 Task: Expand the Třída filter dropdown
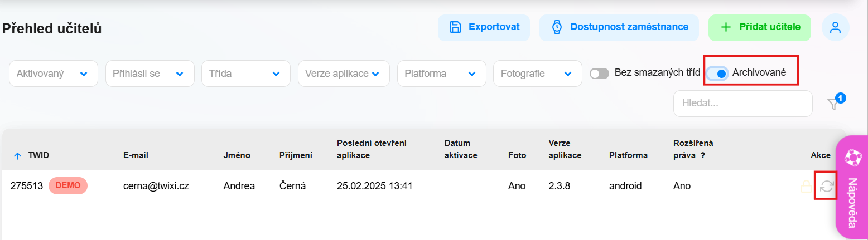pyautogui.click(x=246, y=74)
